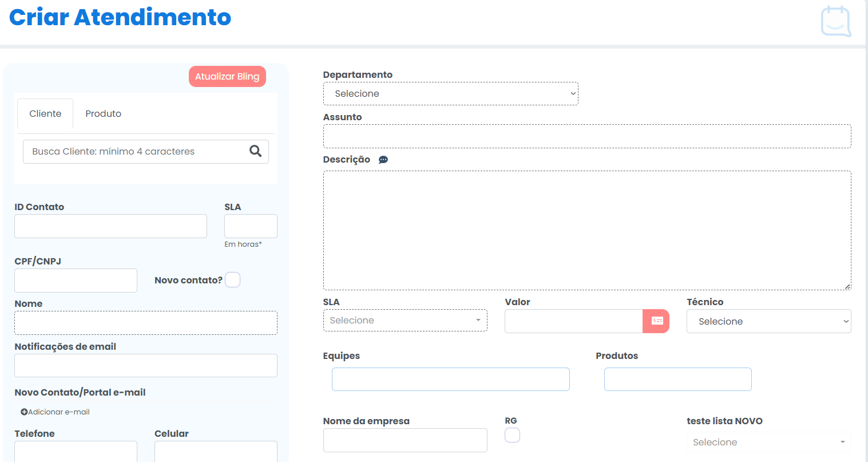Image resolution: width=868 pixels, height=462 pixels.
Task: Click the Telefone input field
Action: coord(76,451)
